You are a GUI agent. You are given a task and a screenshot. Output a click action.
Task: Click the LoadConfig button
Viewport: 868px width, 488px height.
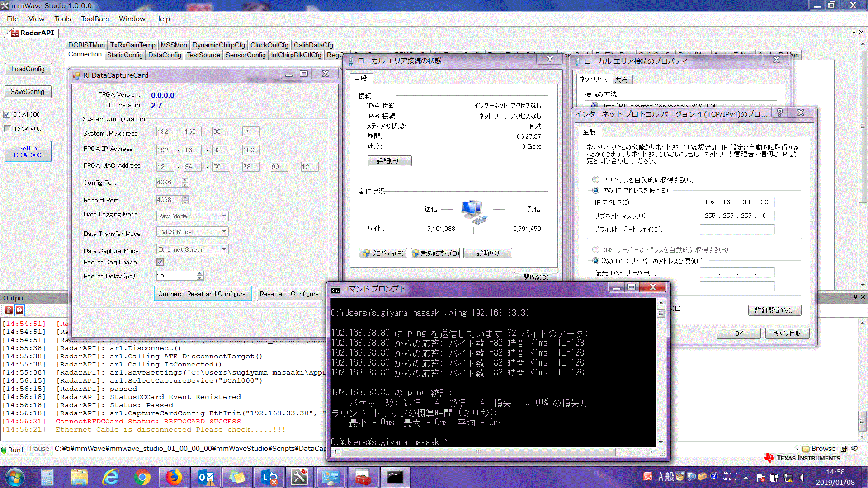coord(28,69)
